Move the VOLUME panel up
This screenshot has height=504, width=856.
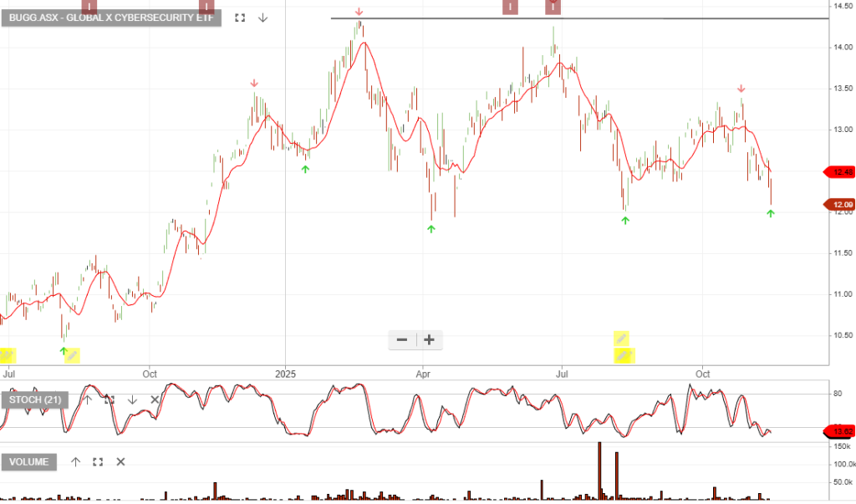tap(75, 461)
